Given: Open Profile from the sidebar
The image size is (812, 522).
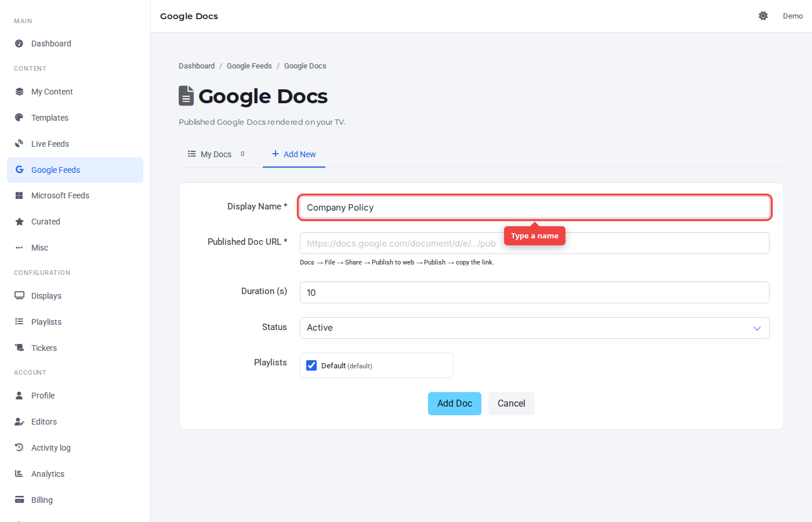Looking at the screenshot, I should (x=75, y=396).
